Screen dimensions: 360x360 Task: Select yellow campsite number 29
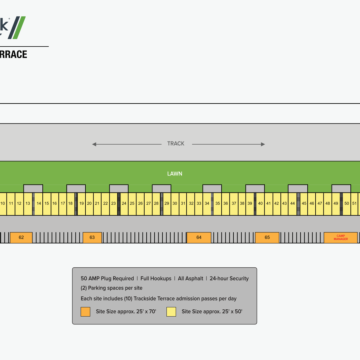pyautogui.click(x=167, y=204)
